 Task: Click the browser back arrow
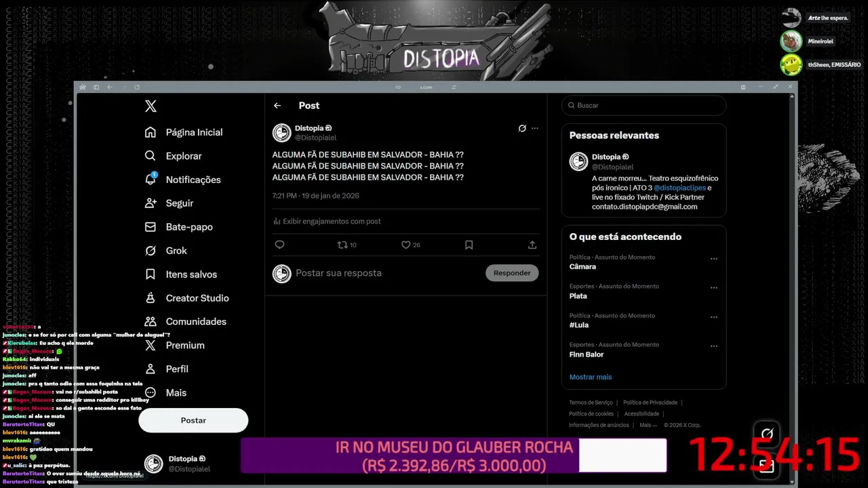pyautogui.click(x=110, y=87)
